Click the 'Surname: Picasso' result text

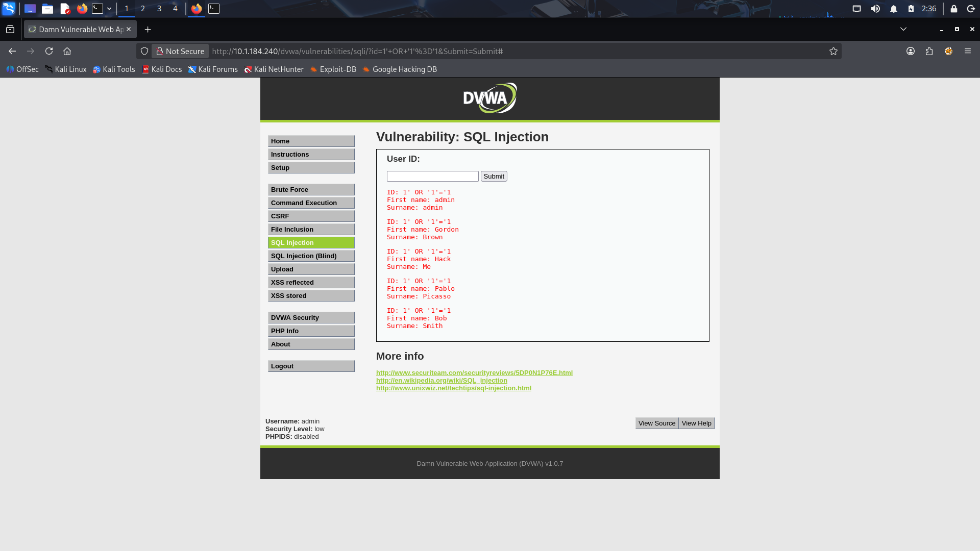click(419, 296)
